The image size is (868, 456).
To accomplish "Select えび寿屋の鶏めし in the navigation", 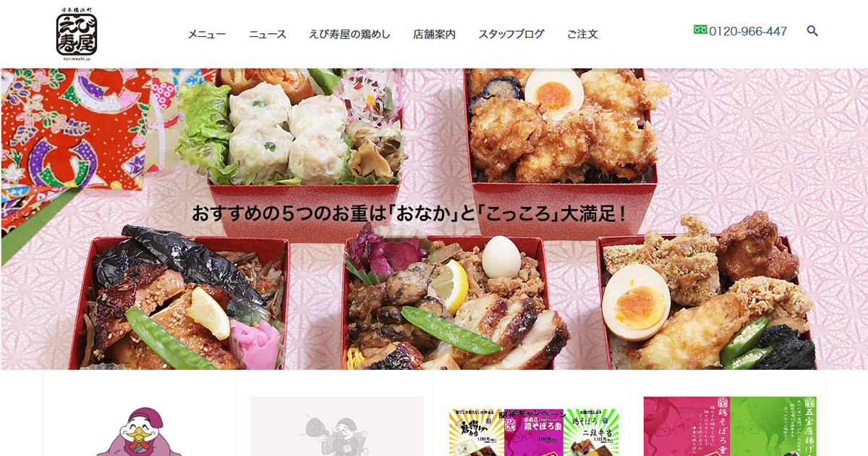I will [349, 34].
